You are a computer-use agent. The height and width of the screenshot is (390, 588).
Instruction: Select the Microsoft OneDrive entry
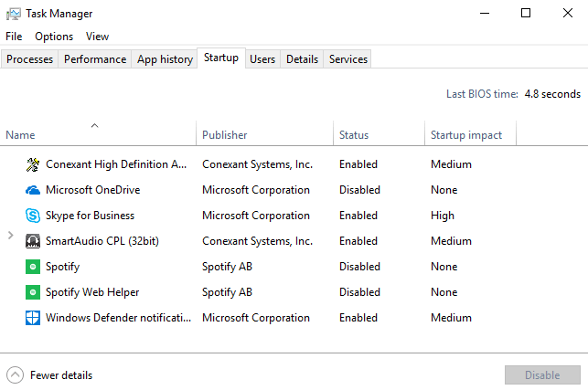[294, 190]
